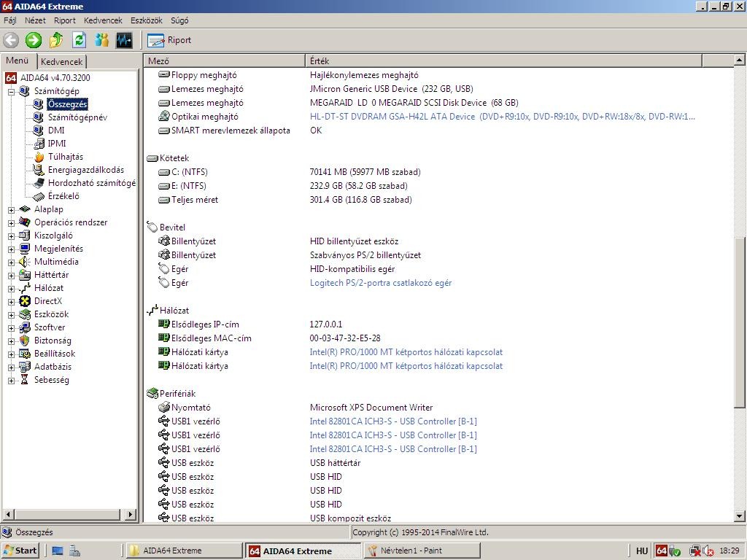Screen dimensions: 747x560
Task: Click the Eszközök tree icon
Action: coord(25,314)
